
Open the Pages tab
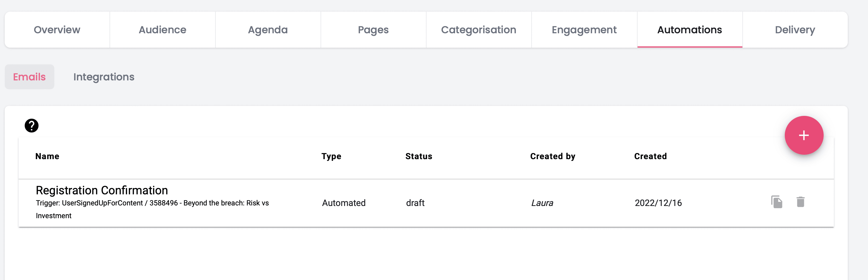373,30
